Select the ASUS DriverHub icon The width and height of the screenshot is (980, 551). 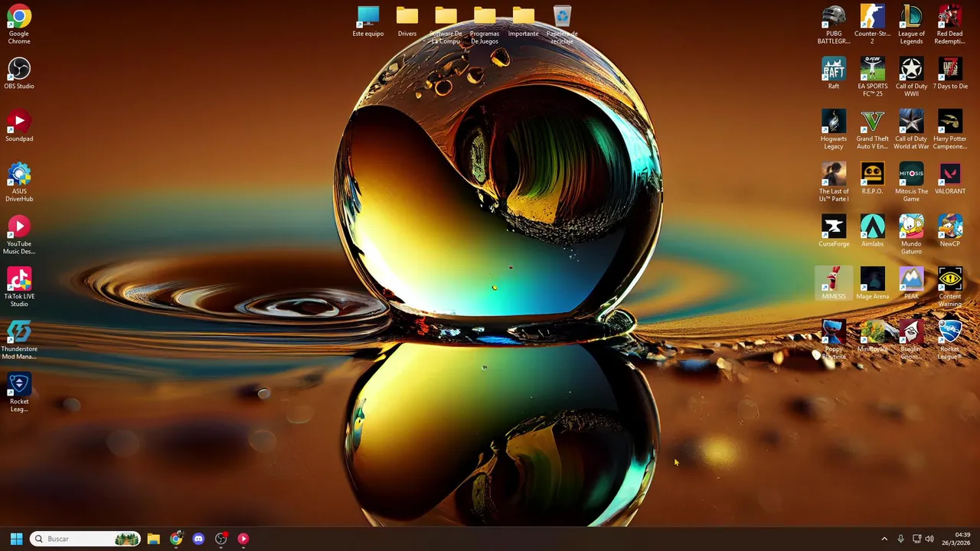coord(19,182)
